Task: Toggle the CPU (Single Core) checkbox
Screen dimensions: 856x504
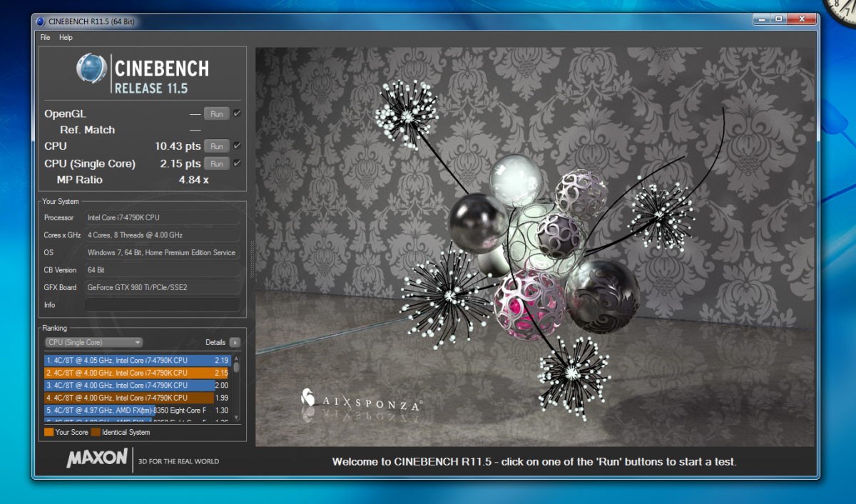Action: point(237,163)
